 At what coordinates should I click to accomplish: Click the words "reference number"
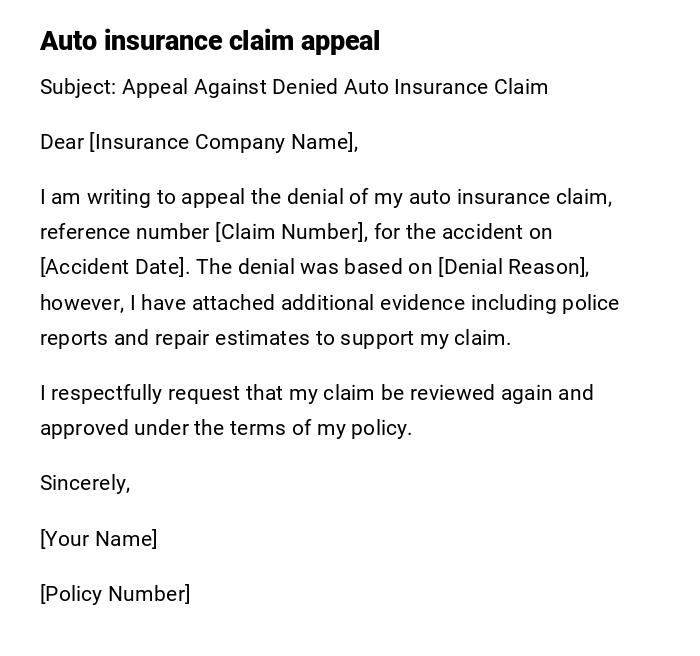(x=124, y=232)
